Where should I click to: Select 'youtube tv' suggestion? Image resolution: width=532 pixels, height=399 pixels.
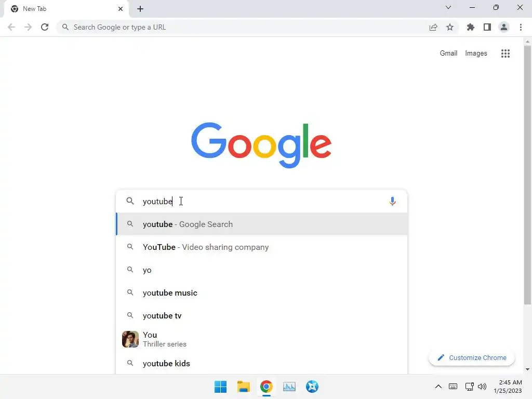(x=261, y=315)
